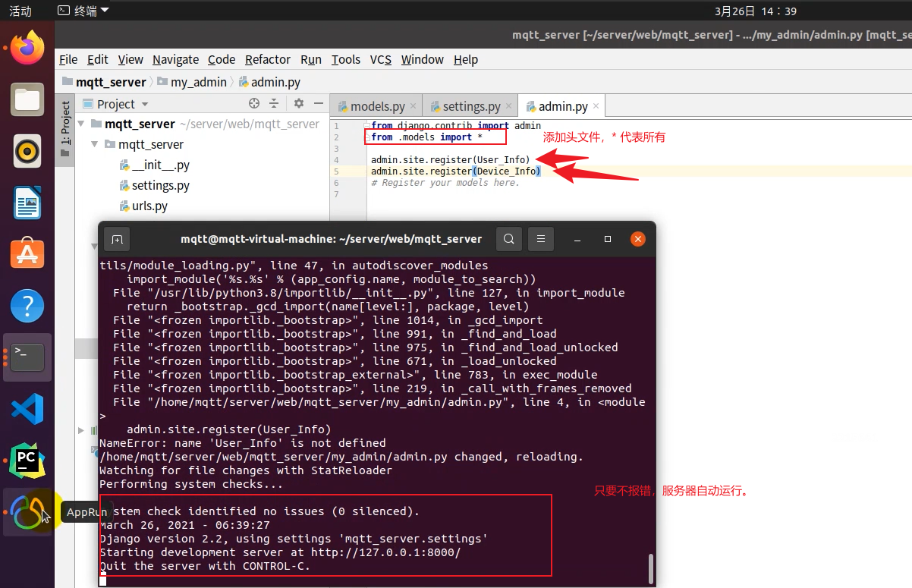Click the AppRun icon in the dock

click(x=27, y=512)
